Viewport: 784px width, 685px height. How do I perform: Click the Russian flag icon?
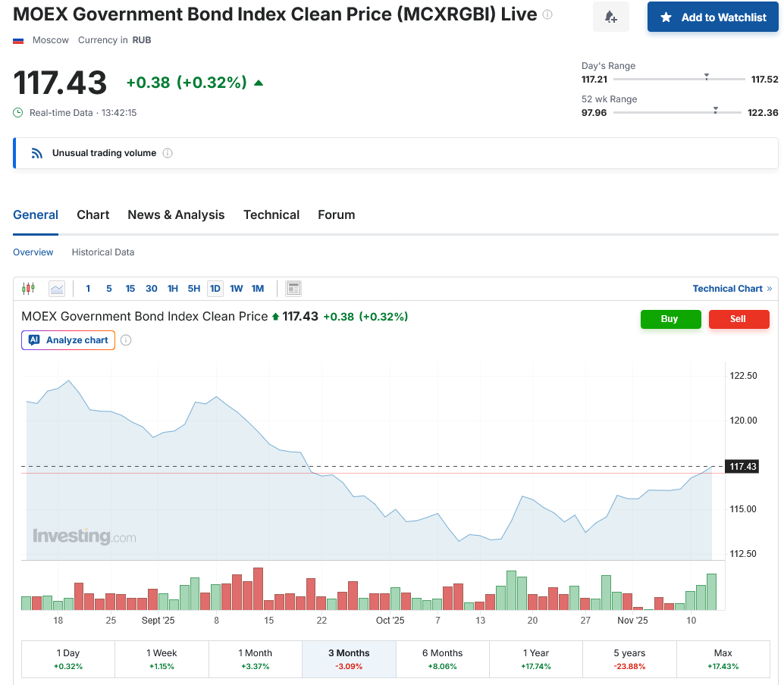[18, 40]
